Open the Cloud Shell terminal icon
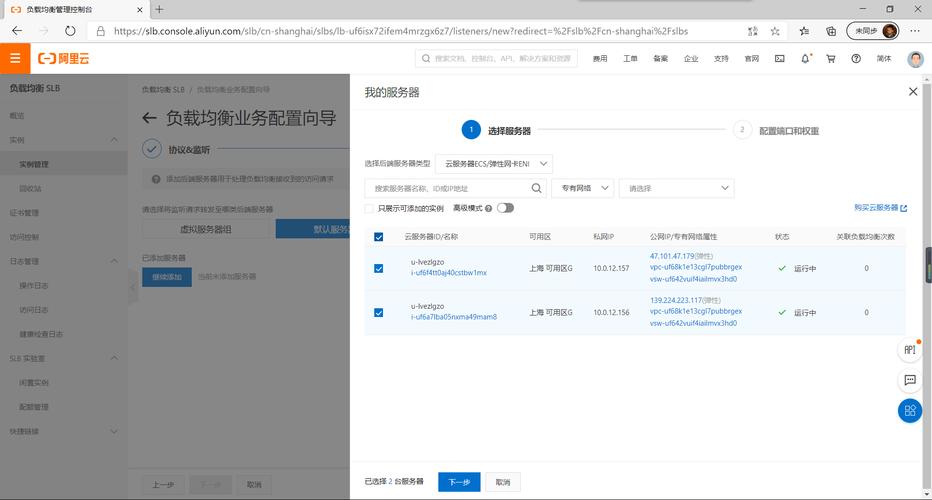Image resolution: width=932 pixels, height=500 pixels. (x=779, y=58)
